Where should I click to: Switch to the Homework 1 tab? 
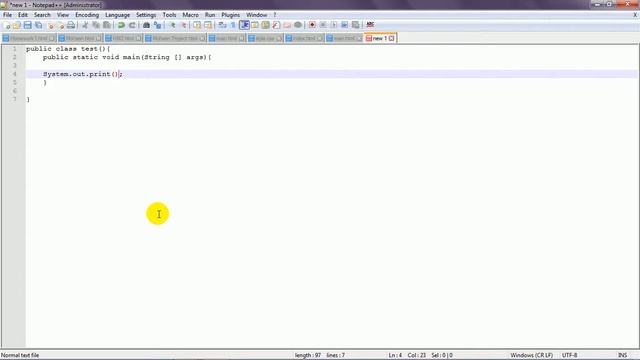(29, 38)
